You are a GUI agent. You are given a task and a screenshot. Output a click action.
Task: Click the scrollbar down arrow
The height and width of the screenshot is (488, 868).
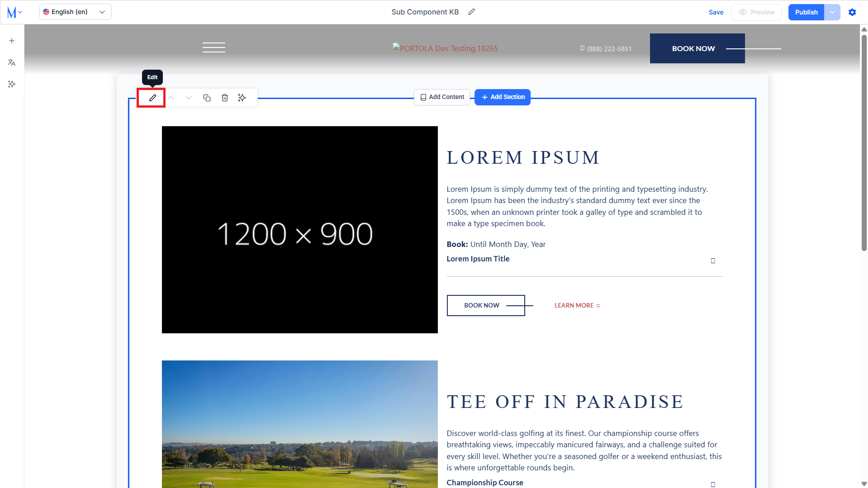point(864,484)
